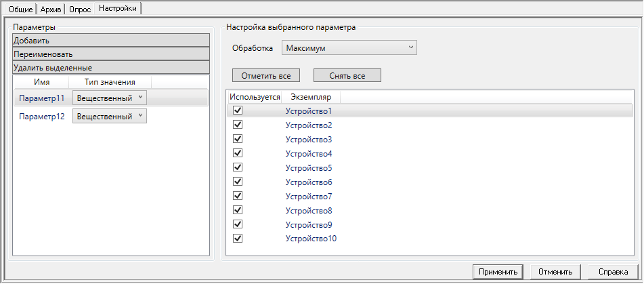644x284 pixels.
Task: Click Удалить выделенные button
Action: [111, 67]
